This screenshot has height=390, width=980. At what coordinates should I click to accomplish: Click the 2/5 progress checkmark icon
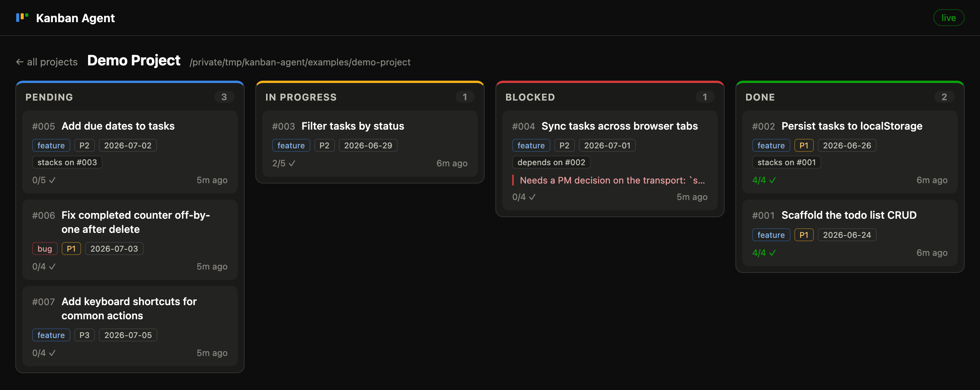292,163
